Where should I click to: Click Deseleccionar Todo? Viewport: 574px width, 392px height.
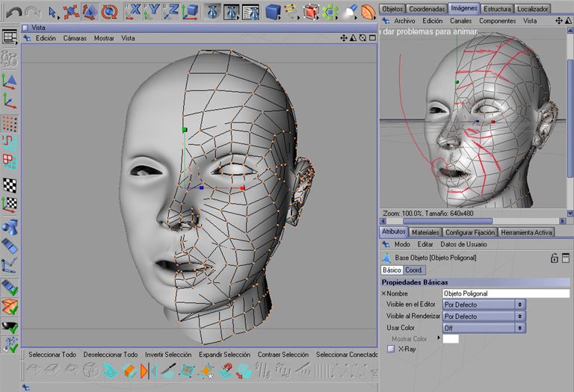[111, 355]
